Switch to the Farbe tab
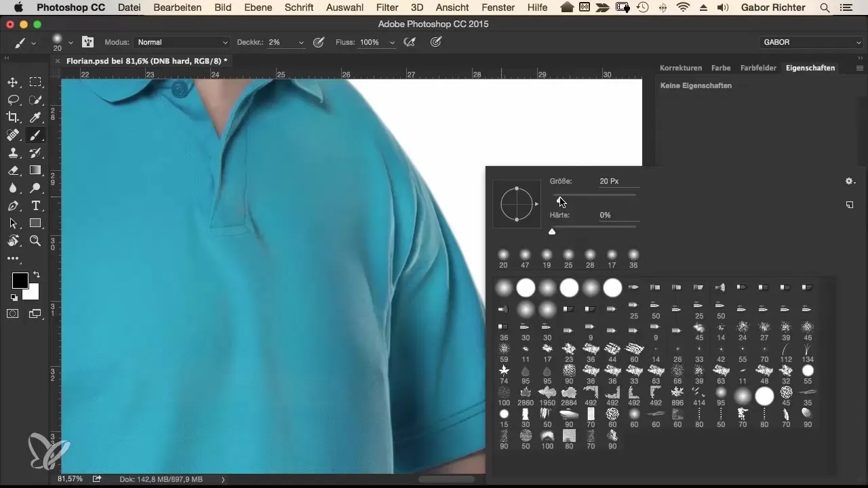Screen dimensions: 868x488 click(x=721, y=68)
